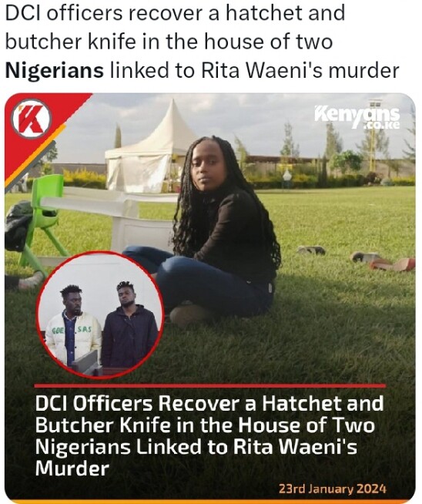Click the date 23rd January 2024
Viewport: 422px width, 504px height.
click(x=332, y=489)
